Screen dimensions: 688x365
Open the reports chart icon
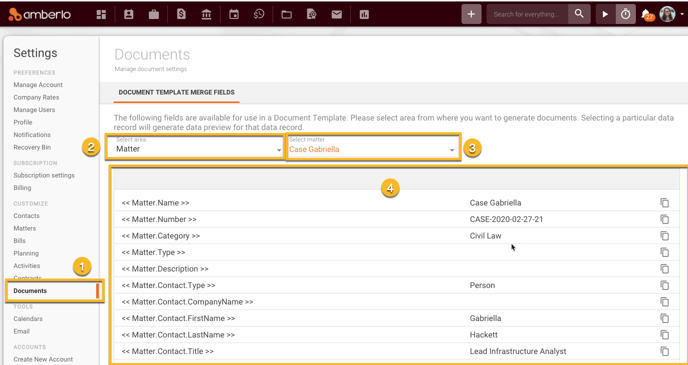[364, 14]
